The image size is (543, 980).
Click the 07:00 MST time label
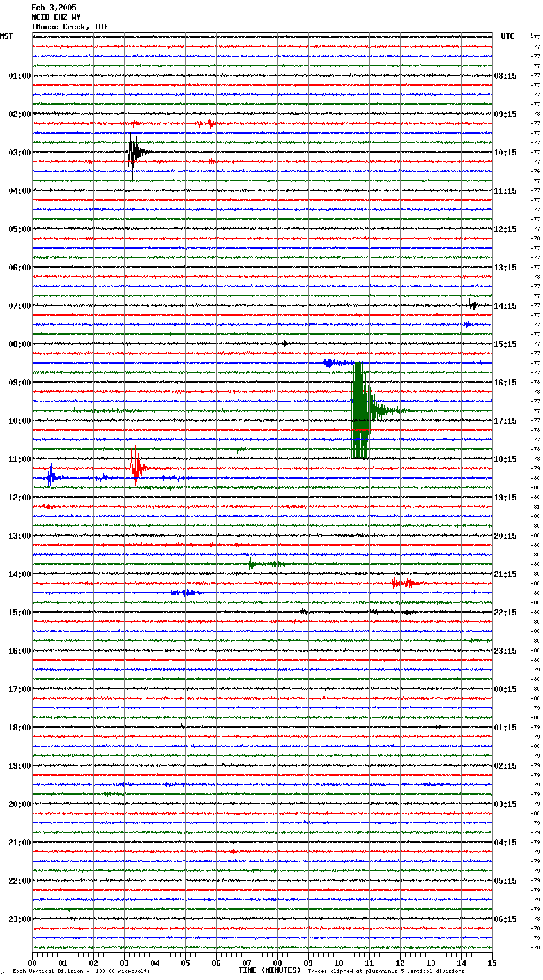tap(20, 305)
